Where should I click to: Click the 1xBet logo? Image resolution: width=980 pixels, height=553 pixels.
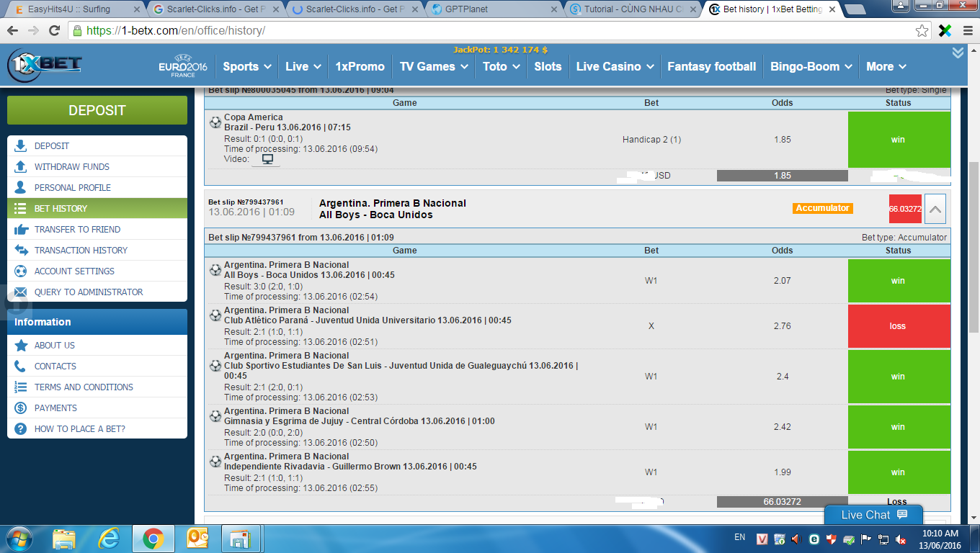(x=44, y=66)
